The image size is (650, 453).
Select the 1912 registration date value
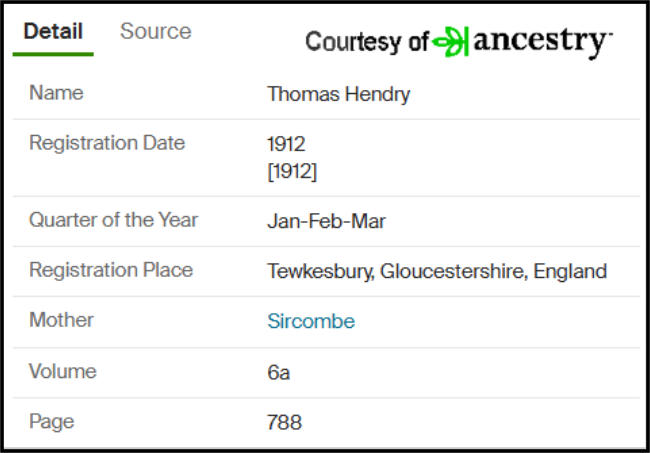pyautogui.click(x=286, y=144)
